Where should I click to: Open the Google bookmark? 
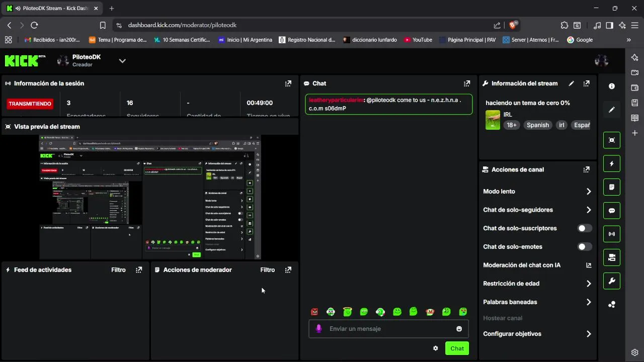pyautogui.click(x=580, y=40)
